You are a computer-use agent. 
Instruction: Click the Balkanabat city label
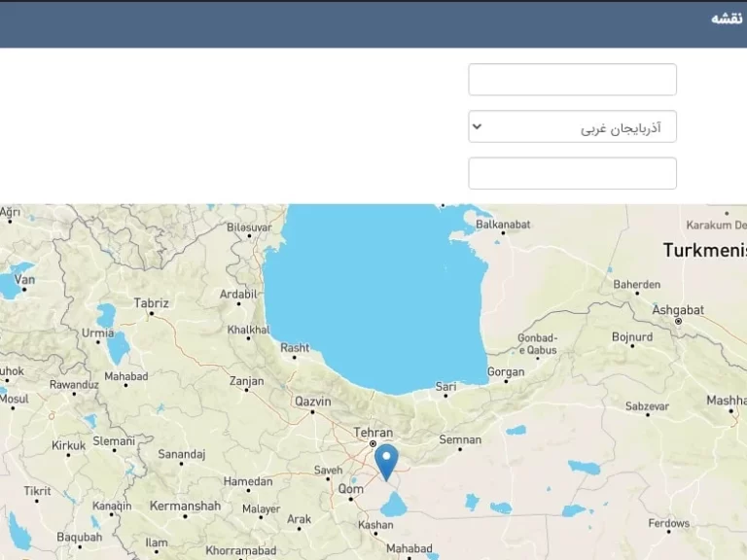[x=503, y=225]
